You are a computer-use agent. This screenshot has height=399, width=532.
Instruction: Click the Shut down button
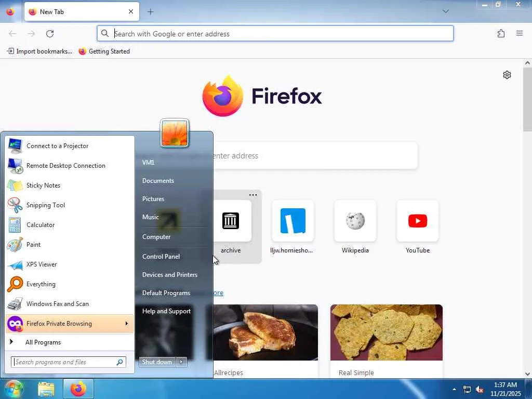157,362
